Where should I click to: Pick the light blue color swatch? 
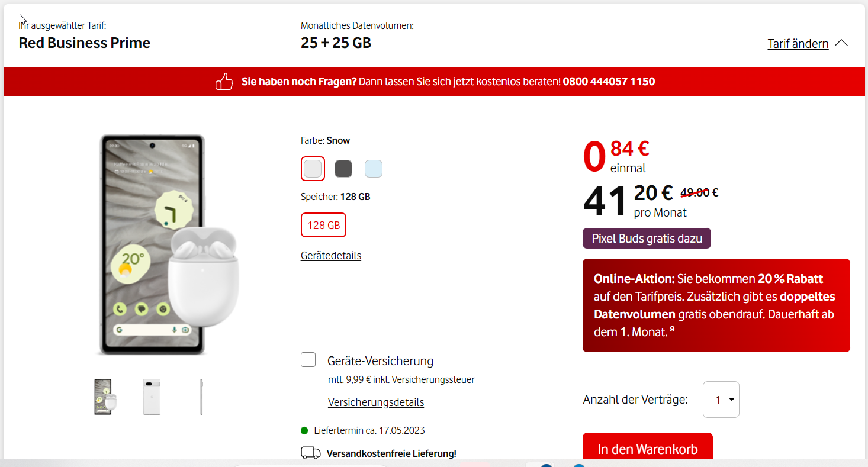click(374, 169)
